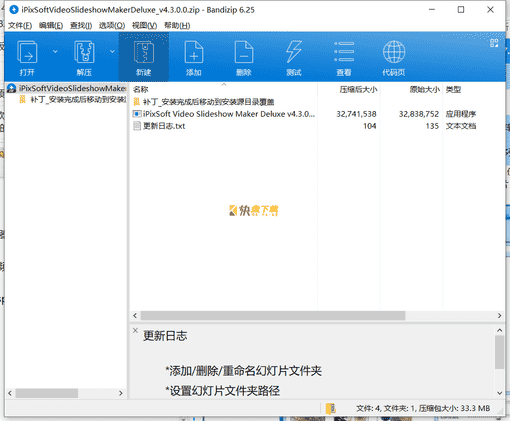
Task: Click the preview pane down scroll arrow
Action: (x=499, y=393)
